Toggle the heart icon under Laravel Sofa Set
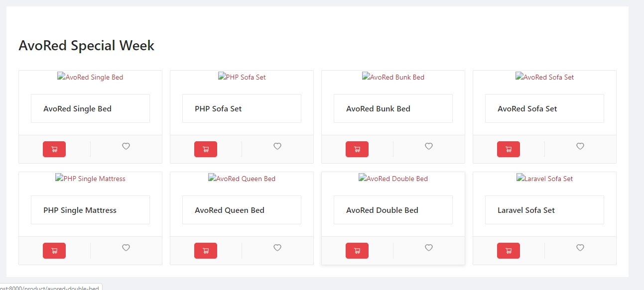 coord(580,248)
